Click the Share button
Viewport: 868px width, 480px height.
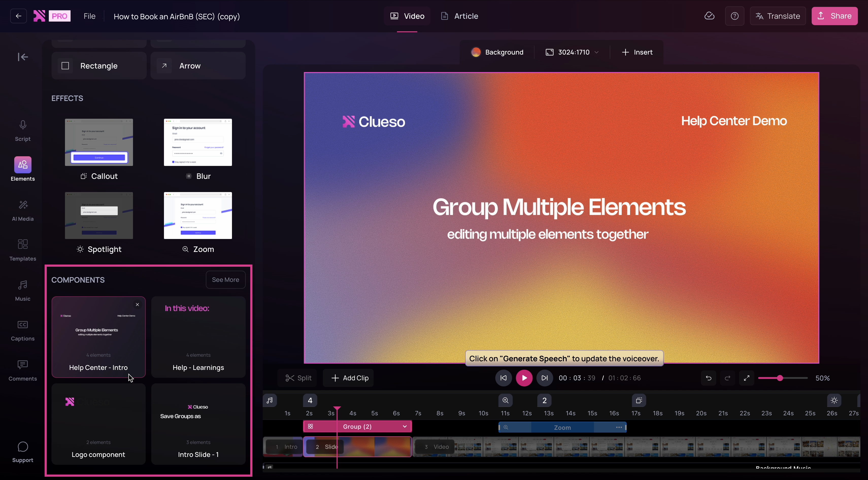(x=834, y=16)
